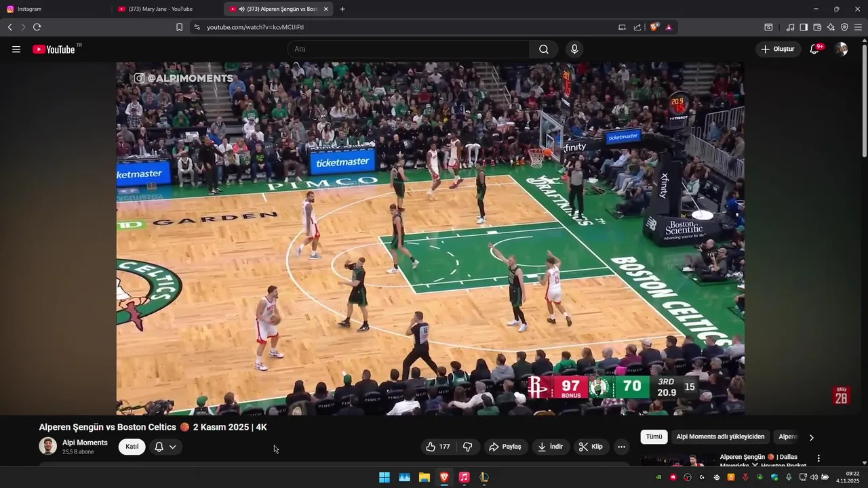
Task: Open the Alpi Moments channel avatar
Action: 47,446
